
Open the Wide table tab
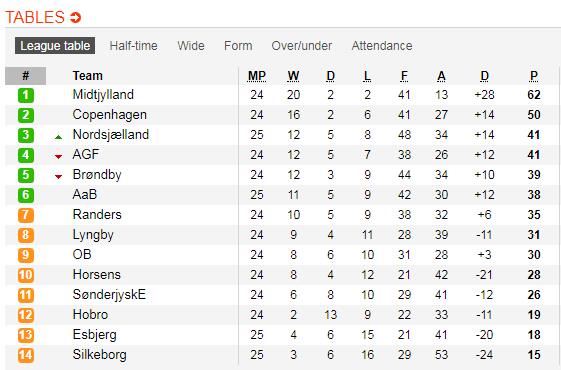[x=191, y=46]
